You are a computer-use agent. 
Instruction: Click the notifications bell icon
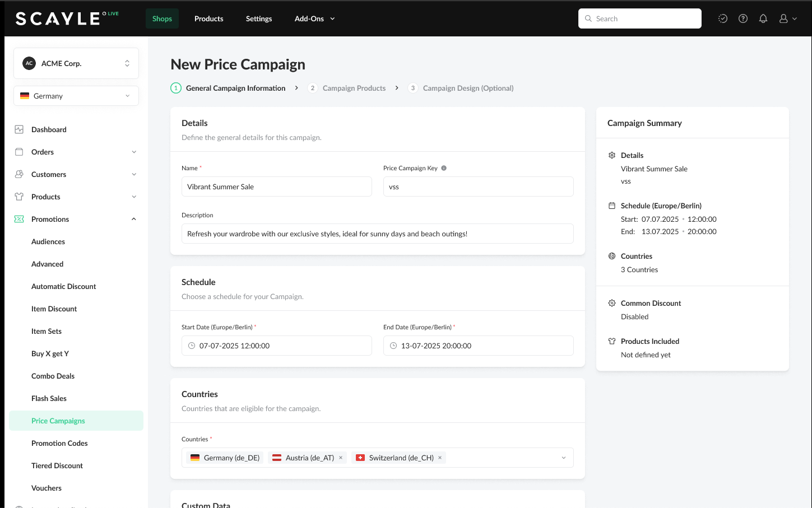(763, 18)
